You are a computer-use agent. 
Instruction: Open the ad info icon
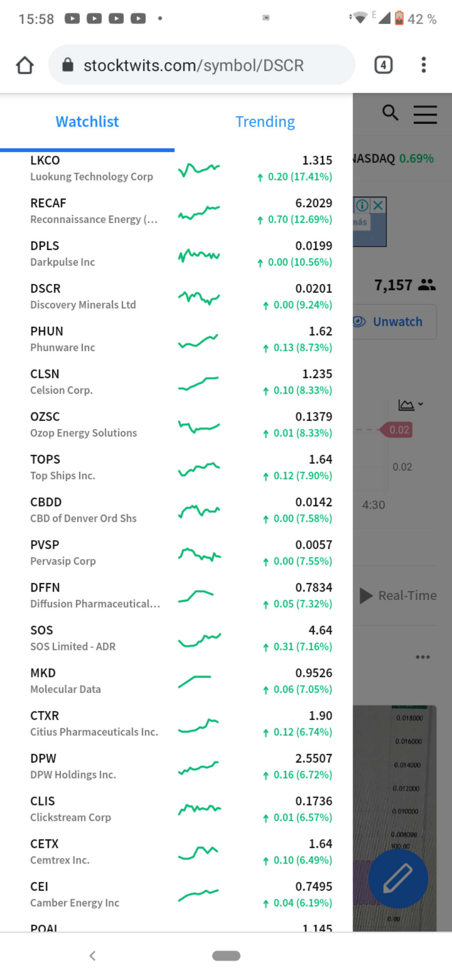[362, 206]
